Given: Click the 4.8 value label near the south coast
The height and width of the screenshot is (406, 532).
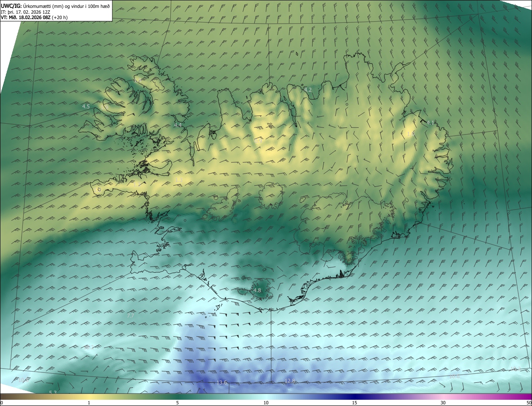Looking at the screenshot, I should (257, 291).
